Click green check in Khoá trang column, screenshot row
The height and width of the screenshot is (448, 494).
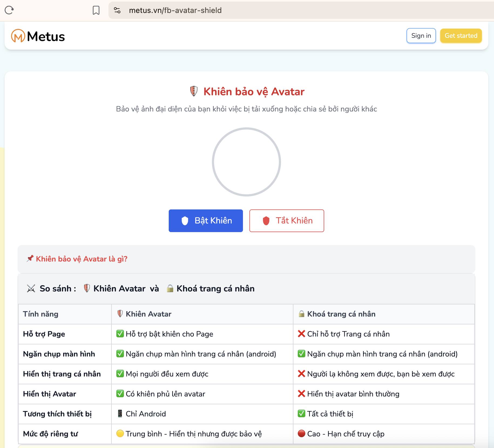point(302,354)
